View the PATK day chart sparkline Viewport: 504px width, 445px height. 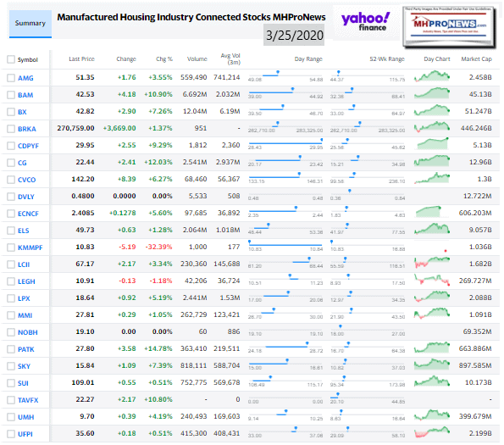pos(432,348)
